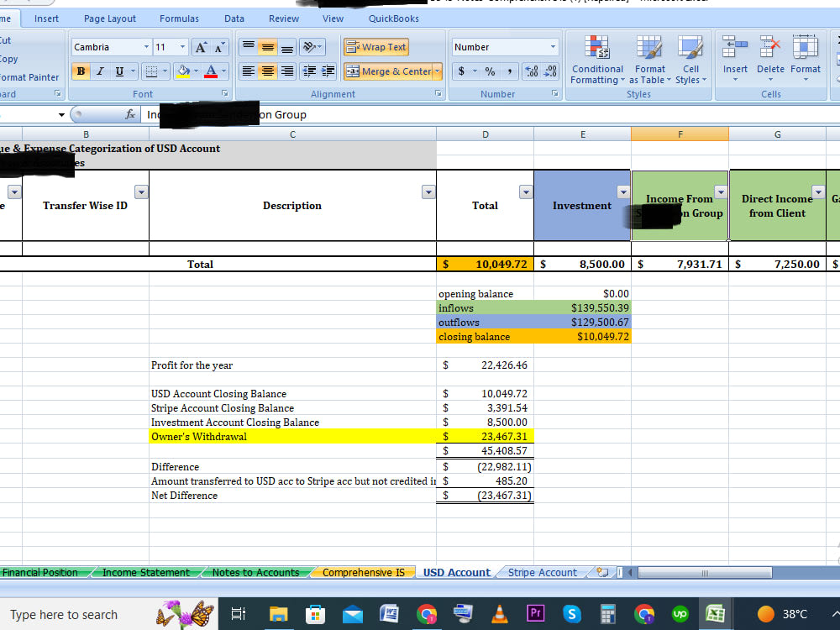Click the Merge & Center button
Screen dimensions: 840x630
pyautogui.click(x=388, y=72)
